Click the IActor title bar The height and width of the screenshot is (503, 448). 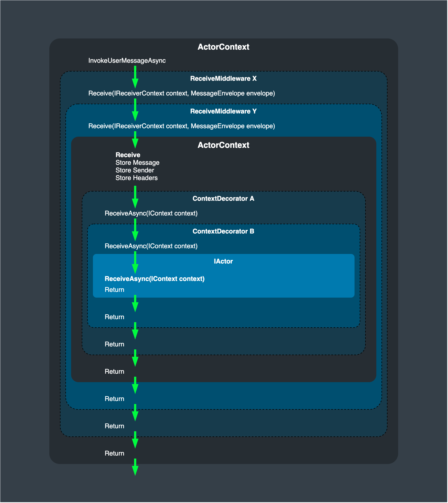(x=223, y=261)
